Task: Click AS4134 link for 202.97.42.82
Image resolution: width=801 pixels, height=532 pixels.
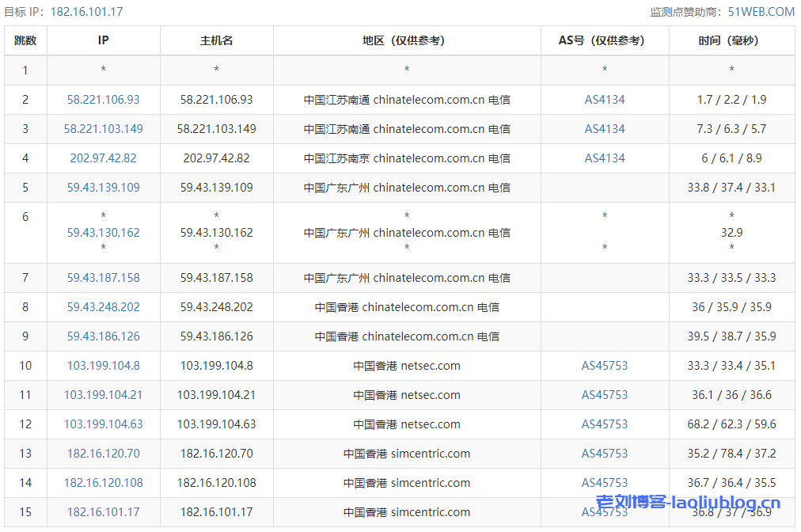Action: click(605, 158)
